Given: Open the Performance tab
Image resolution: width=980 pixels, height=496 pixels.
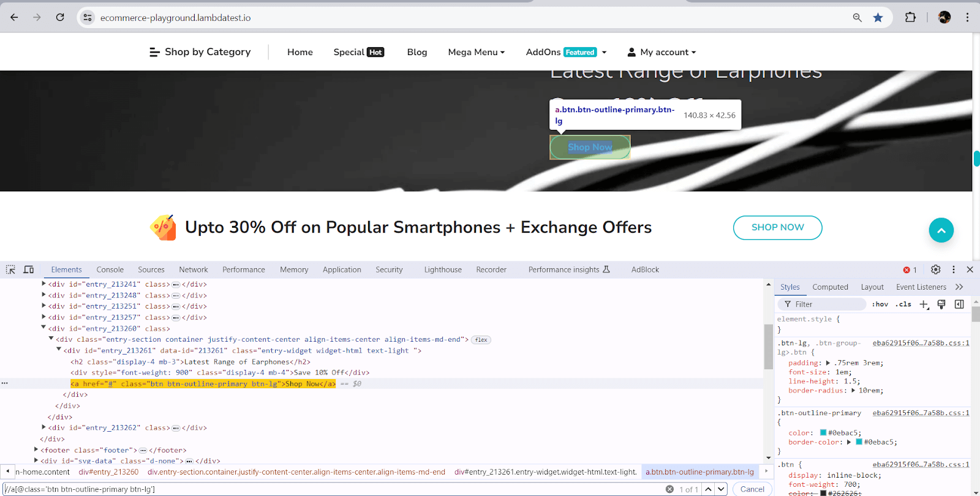Looking at the screenshot, I should point(244,269).
